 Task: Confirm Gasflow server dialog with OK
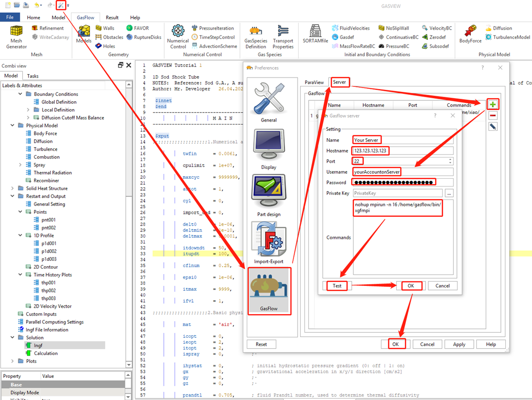pyautogui.click(x=411, y=286)
